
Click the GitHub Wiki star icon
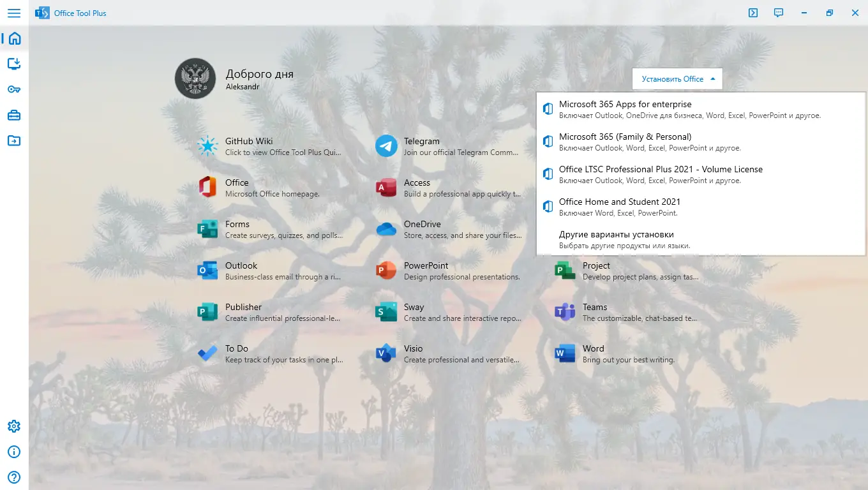pyautogui.click(x=207, y=146)
